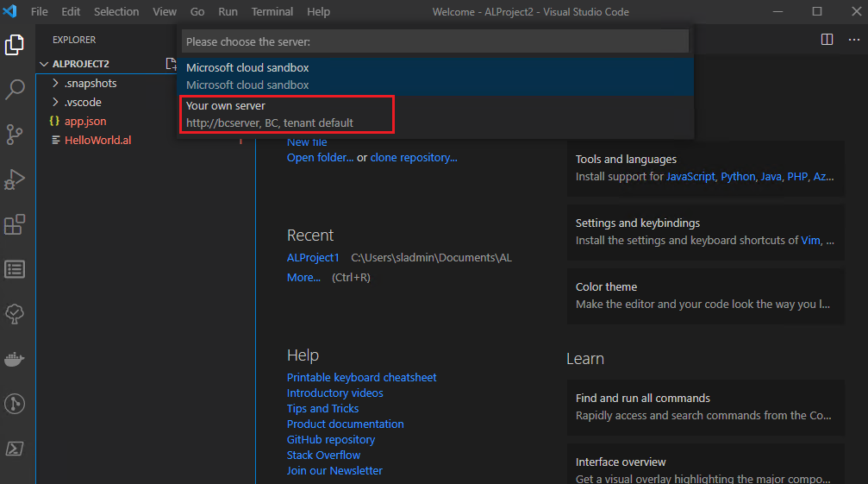Click the New File icon in Explorer header
This screenshot has width=868, height=484.
point(171,64)
